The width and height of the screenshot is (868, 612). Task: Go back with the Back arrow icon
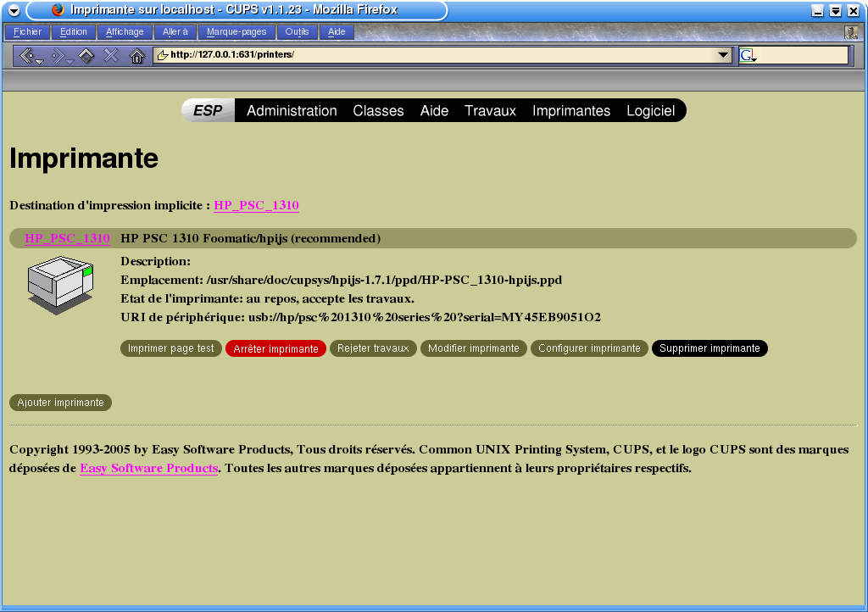click(25, 55)
